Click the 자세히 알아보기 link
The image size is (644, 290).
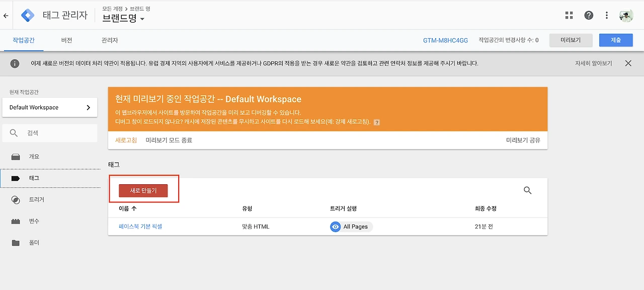click(x=594, y=63)
